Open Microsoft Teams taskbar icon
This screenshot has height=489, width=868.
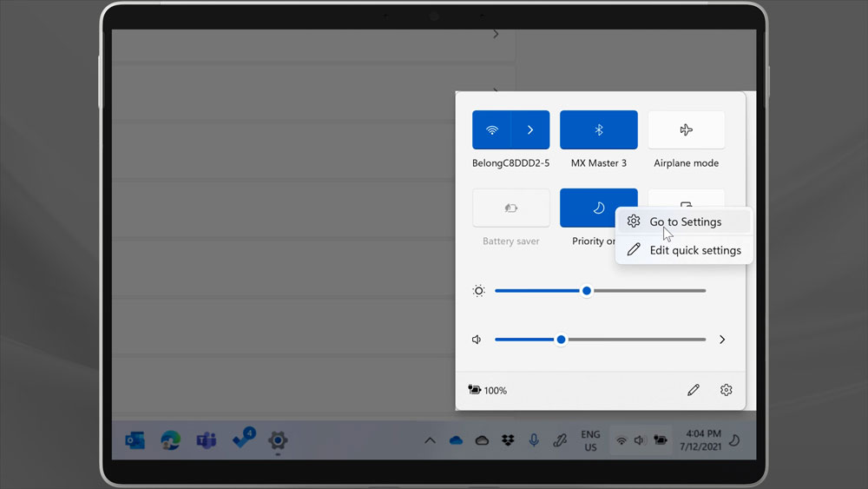click(206, 440)
